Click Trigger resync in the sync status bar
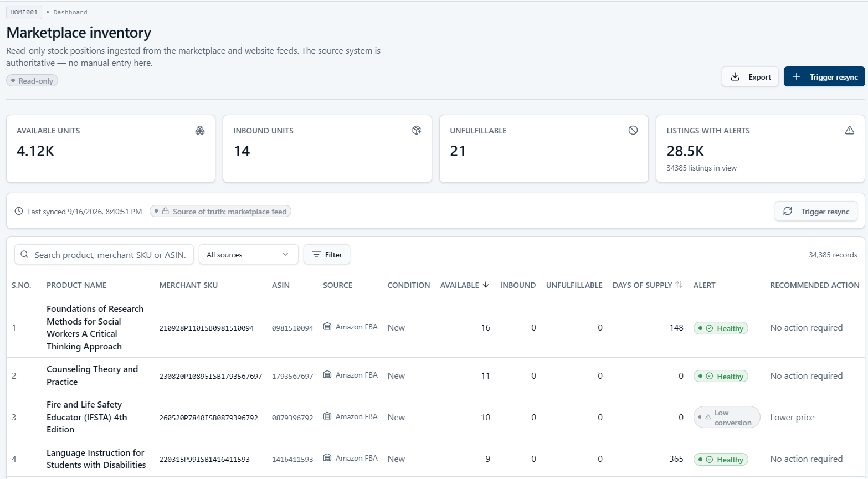This screenshot has height=479, width=868. point(816,211)
